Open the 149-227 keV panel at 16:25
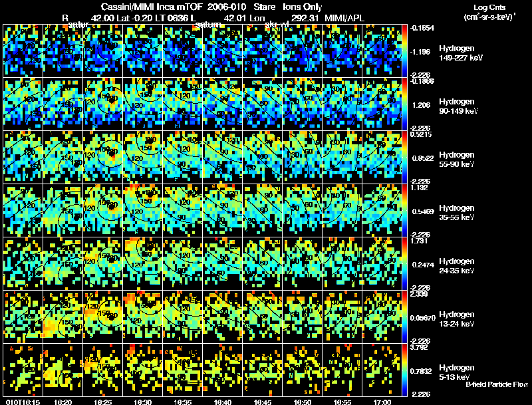The height and width of the screenshot is (405, 532). coord(103,51)
